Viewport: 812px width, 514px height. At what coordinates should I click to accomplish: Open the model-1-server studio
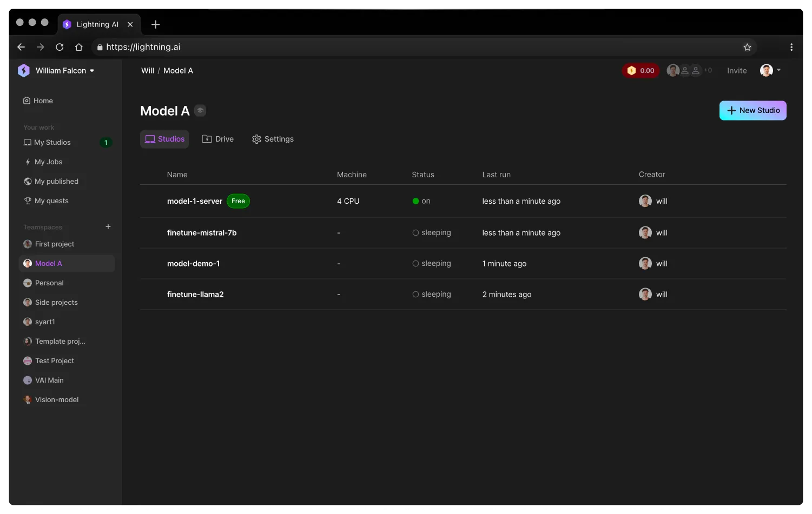(x=195, y=202)
